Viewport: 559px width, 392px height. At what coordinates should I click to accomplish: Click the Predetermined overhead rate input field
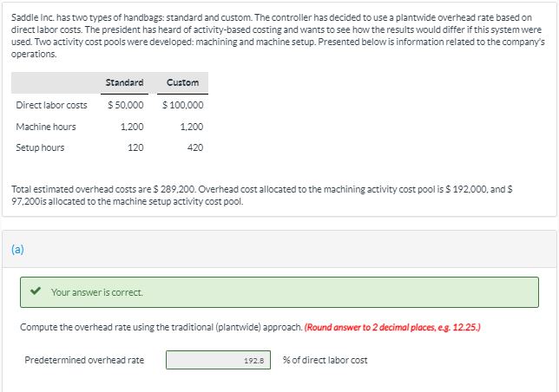[218, 360]
